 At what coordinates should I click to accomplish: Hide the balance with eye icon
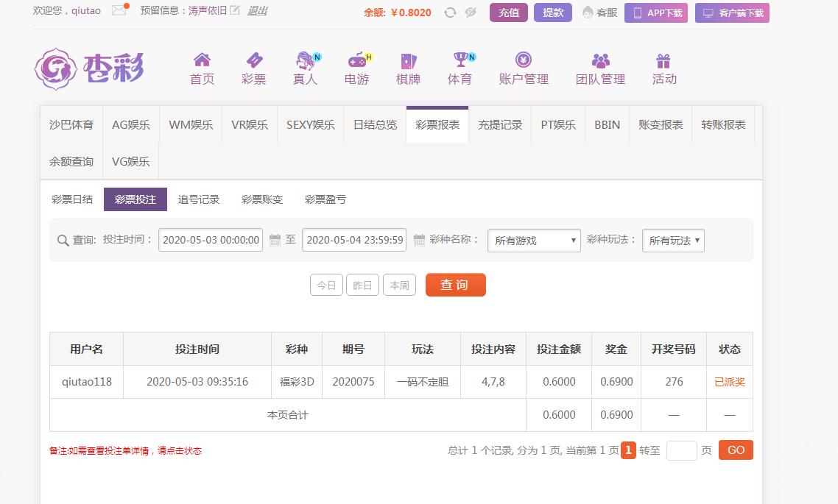471,13
